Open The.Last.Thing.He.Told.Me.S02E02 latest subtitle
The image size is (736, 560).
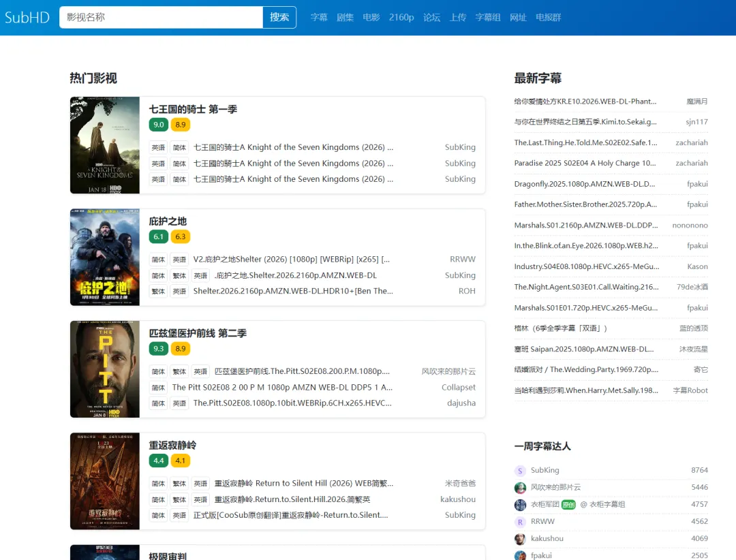point(586,142)
